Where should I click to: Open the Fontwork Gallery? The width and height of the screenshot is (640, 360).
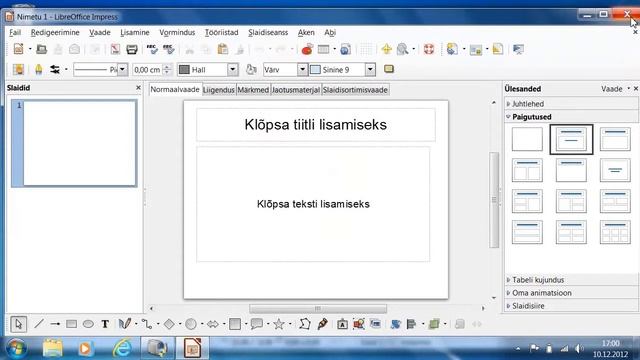coord(342,324)
